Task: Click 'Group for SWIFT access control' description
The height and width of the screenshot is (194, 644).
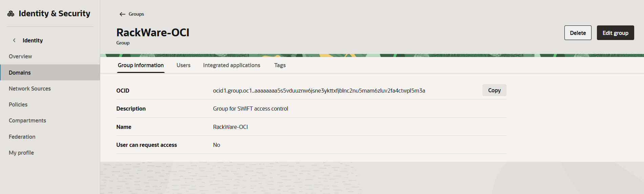Action: pyautogui.click(x=251, y=109)
